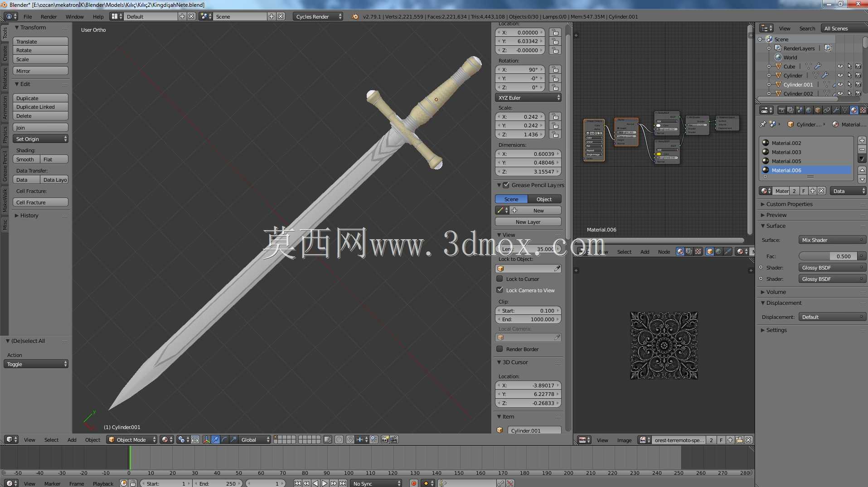Open the Render Layers properties tab
868x487 pixels.
790,110
